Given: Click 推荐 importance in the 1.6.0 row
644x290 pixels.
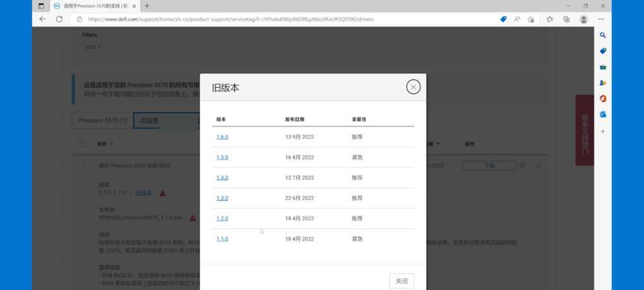Looking at the screenshot, I should click(x=357, y=137).
